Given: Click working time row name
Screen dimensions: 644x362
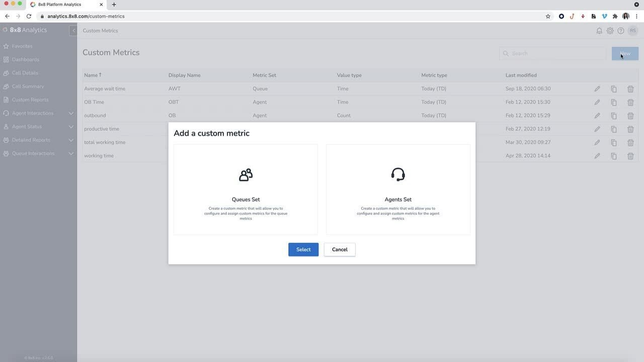Looking at the screenshot, I should click(99, 156).
